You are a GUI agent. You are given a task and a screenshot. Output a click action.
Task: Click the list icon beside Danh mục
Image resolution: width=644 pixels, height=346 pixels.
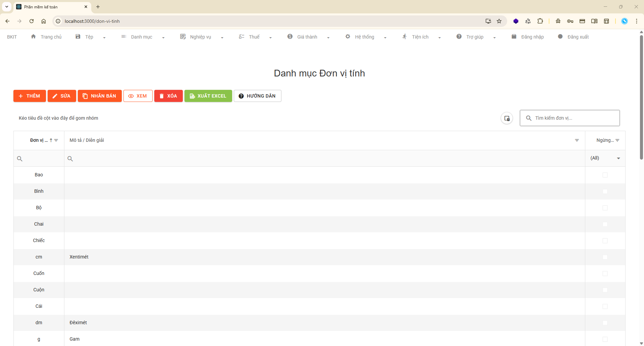click(124, 37)
